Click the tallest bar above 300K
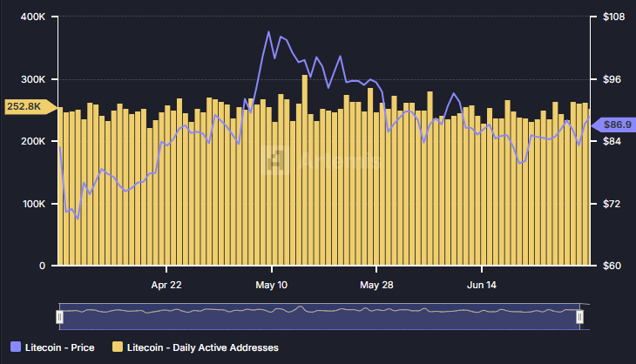 pyautogui.click(x=305, y=171)
